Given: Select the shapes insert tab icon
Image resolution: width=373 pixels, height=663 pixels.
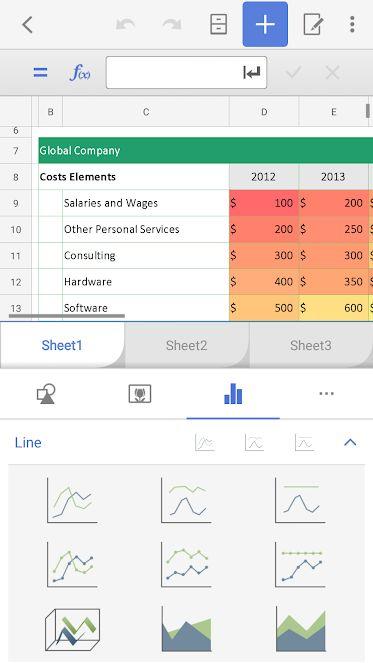Looking at the screenshot, I should [x=47, y=394].
